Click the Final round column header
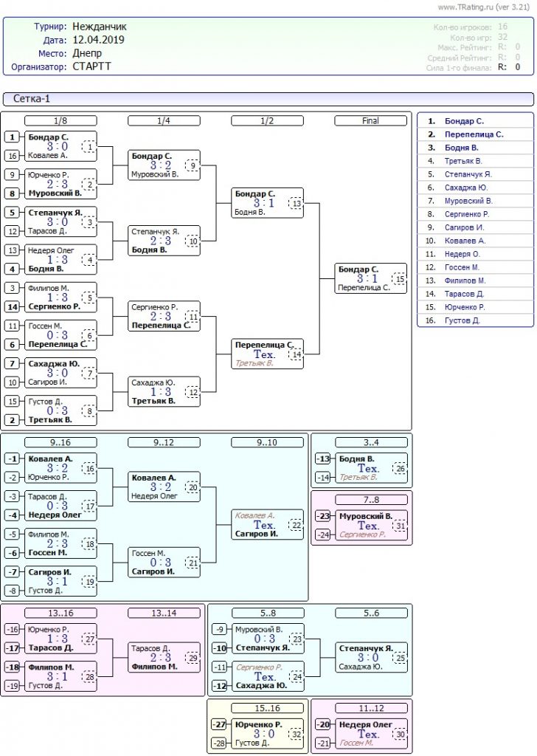The height and width of the screenshot is (756, 537). point(371,120)
